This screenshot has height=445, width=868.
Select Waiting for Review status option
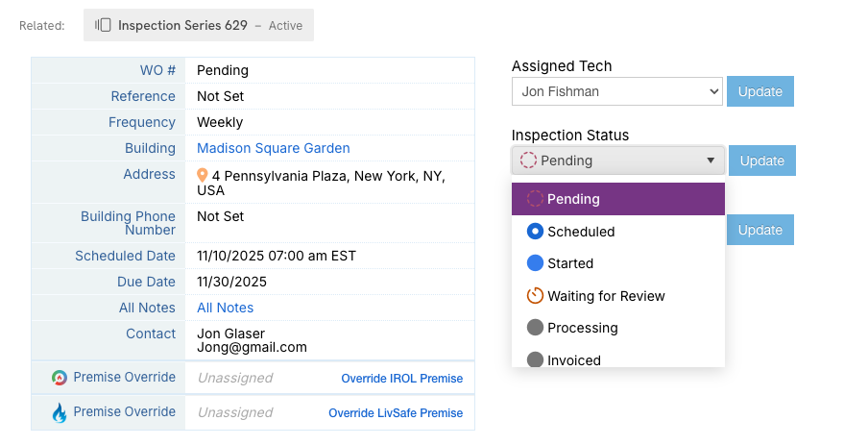pos(605,296)
